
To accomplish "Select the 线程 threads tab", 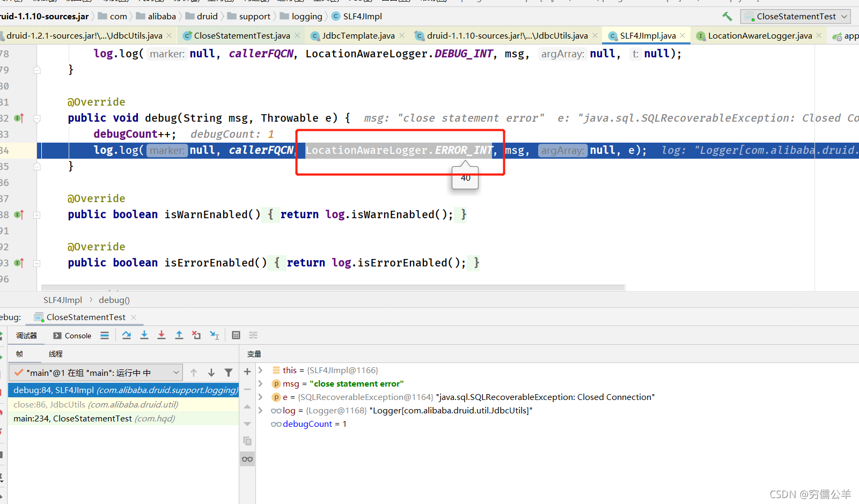I will [x=56, y=354].
